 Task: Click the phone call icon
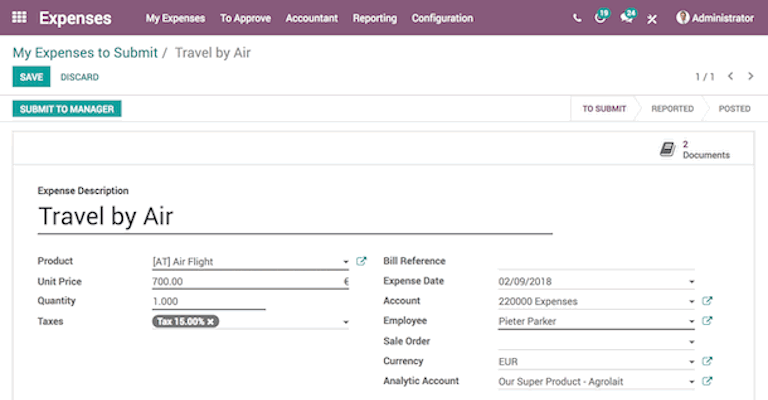coord(577,19)
